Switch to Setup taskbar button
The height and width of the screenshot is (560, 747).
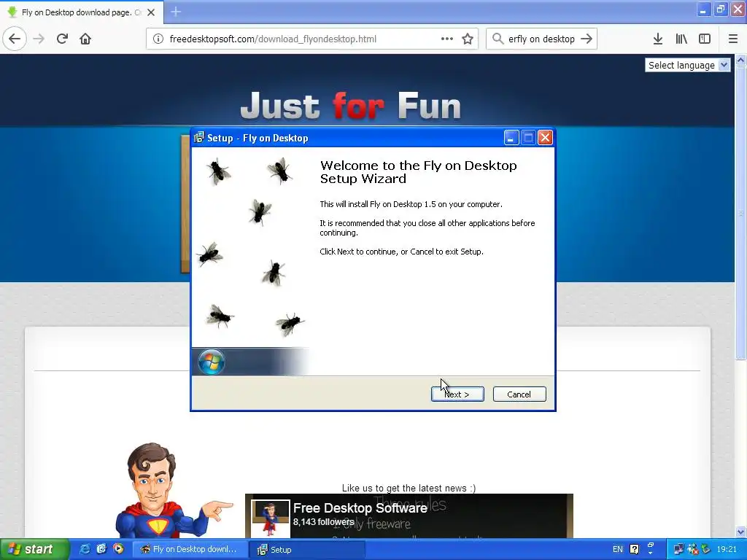(x=307, y=550)
